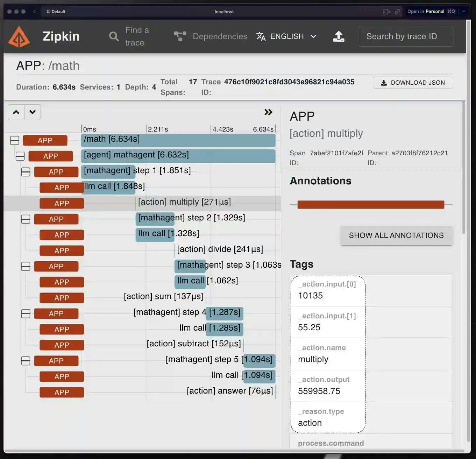Open the ENGLISH language dropdown

pyautogui.click(x=286, y=36)
